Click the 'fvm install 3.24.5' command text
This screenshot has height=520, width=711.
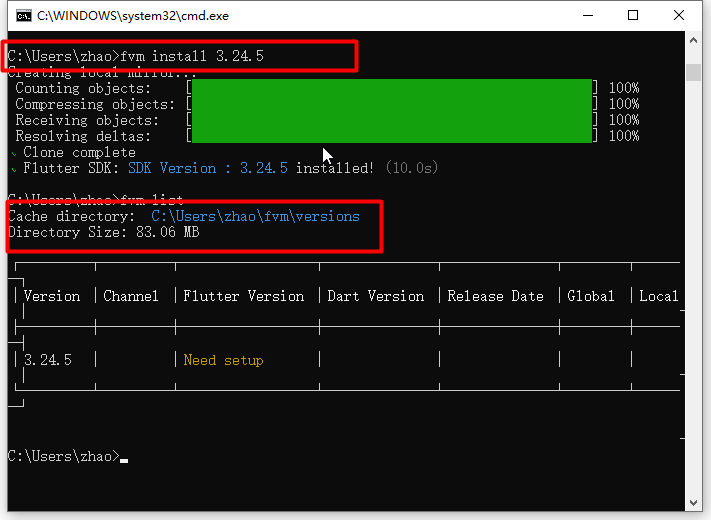click(x=192, y=56)
